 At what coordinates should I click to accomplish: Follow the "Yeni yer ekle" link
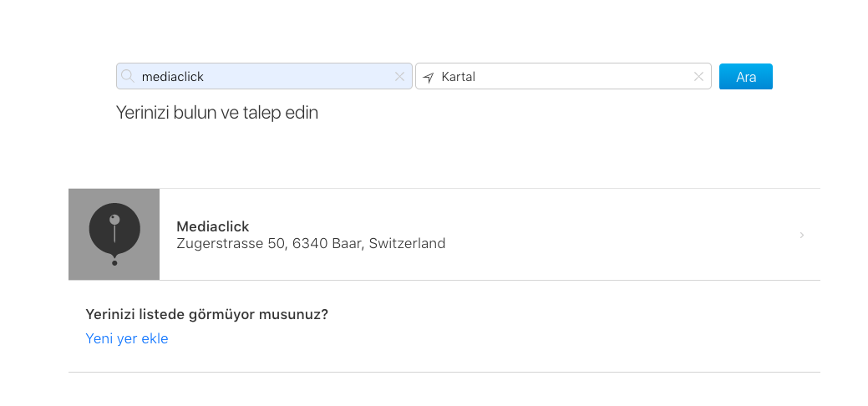[127, 338]
